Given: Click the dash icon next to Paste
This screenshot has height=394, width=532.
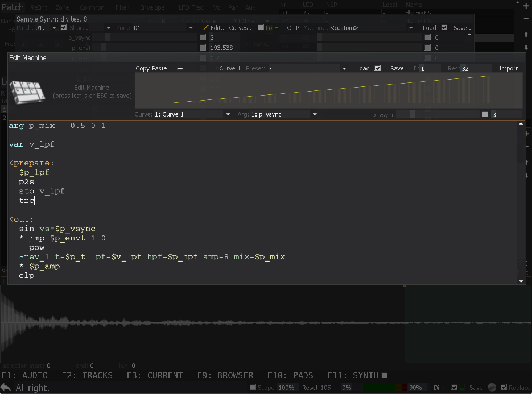Looking at the screenshot, I should 180,68.
